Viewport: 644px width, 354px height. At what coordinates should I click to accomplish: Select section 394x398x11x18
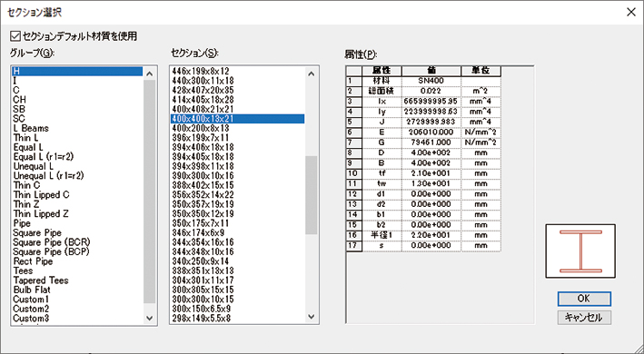pyautogui.click(x=237, y=166)
